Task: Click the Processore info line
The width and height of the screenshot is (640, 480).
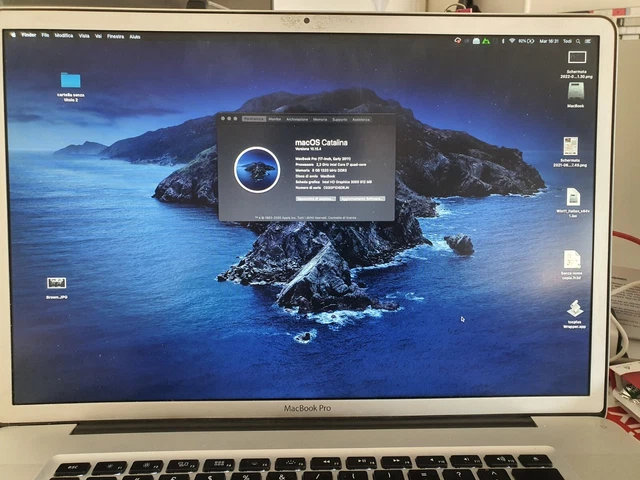Action: 331,164
